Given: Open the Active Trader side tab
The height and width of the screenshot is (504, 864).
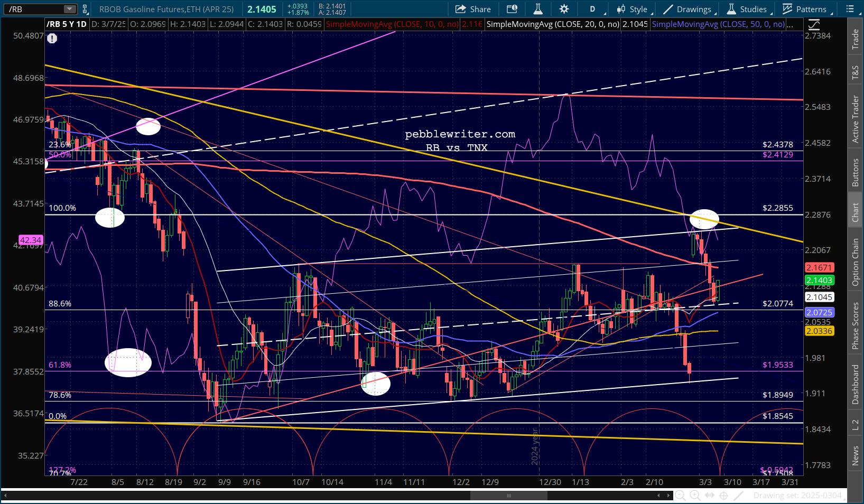Looking at the screenshot, I should pyautogui.click(x=855, y=119).
